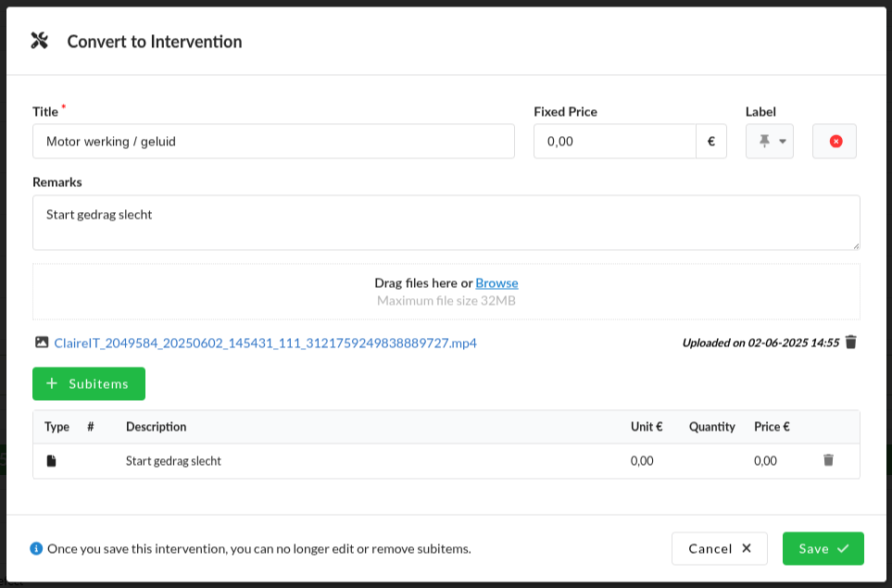Click the document type icon in the subitem row
This screenshot has width=892, height=588.
point(52,461)
